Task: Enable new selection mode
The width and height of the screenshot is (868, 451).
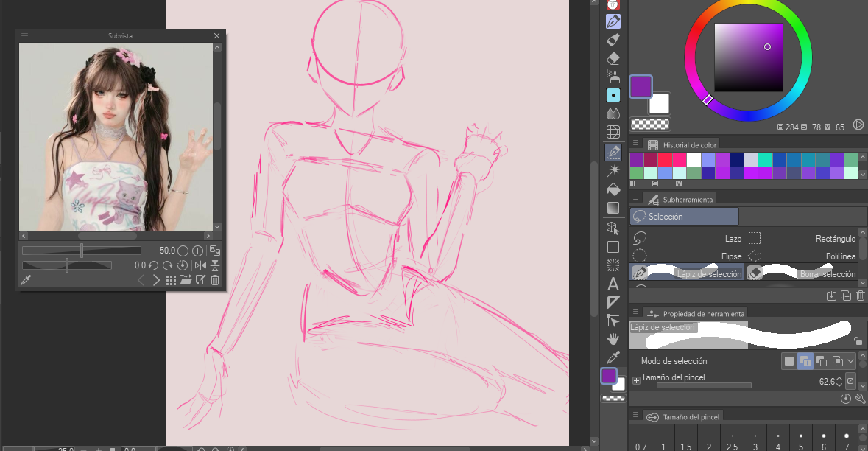Action: pos(789,361)
